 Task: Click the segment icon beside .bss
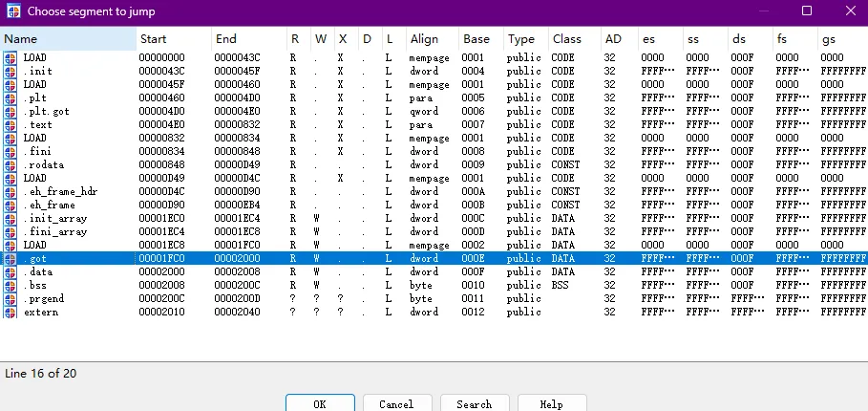coord(10,285)
